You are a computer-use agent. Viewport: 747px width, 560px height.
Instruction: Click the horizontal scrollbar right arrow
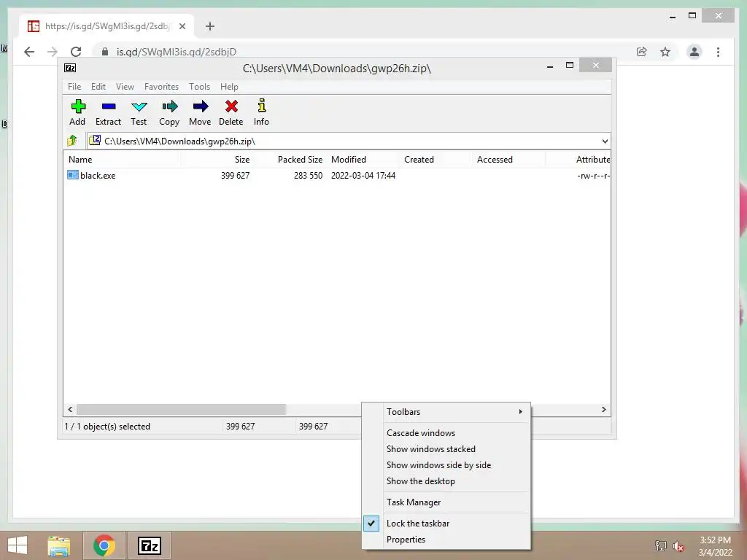point(603,409)
